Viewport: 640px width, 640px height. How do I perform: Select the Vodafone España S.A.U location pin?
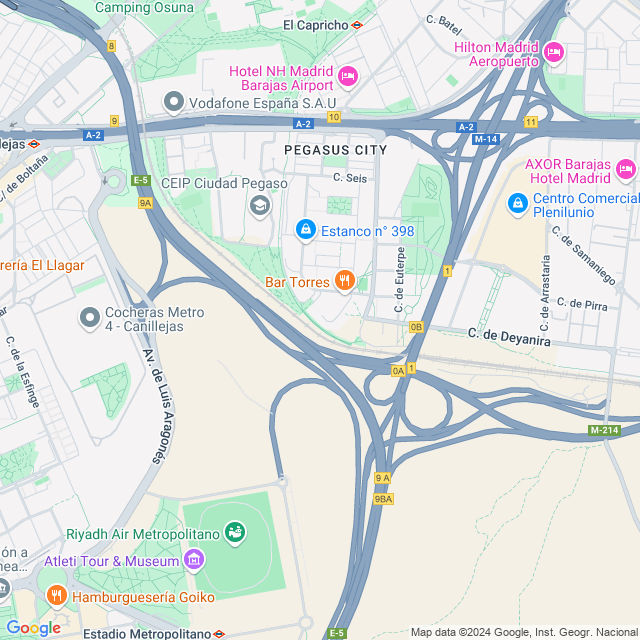(x=173, y=102)
